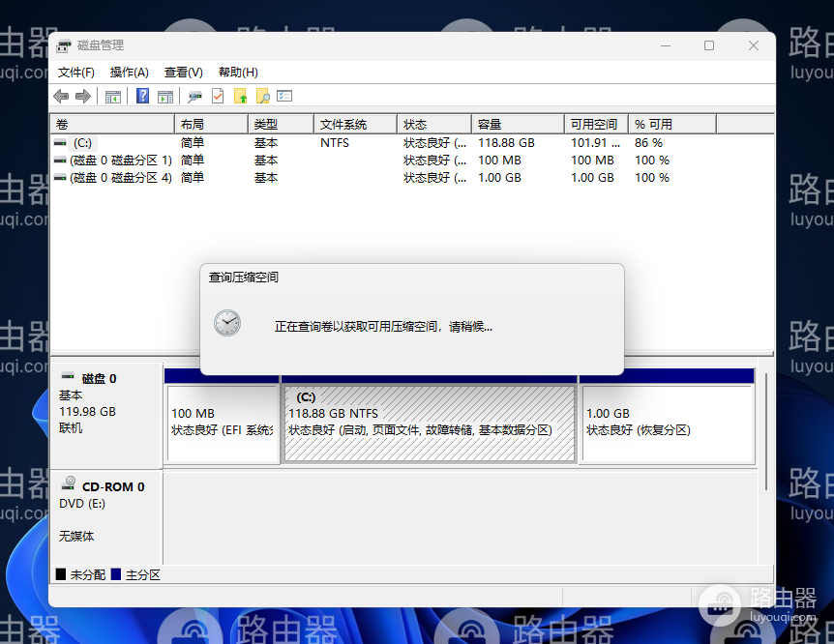The height and width of the screenshot is (644, 834).
Task: Sort by the % 可用 column header
Action: pyautogui.click(x=672, y=125)
